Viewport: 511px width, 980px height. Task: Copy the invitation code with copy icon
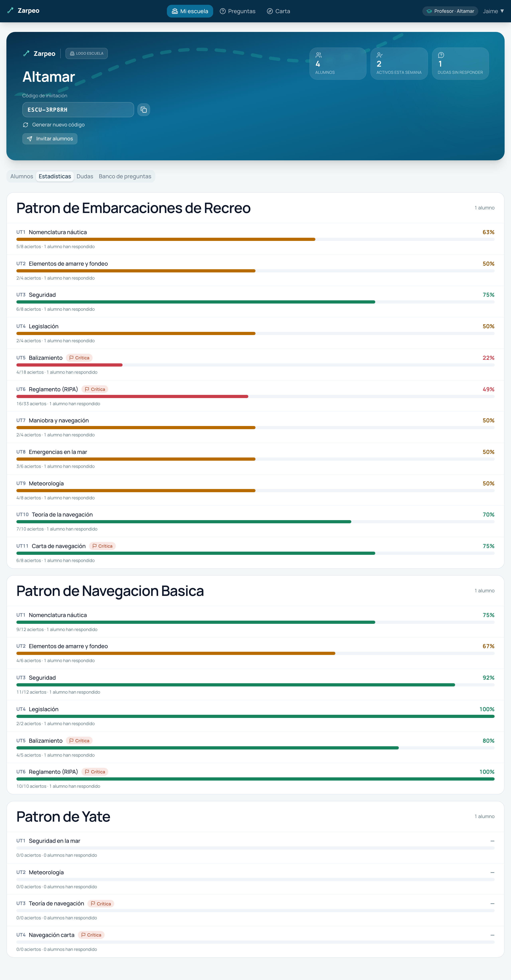pos(144,109)
